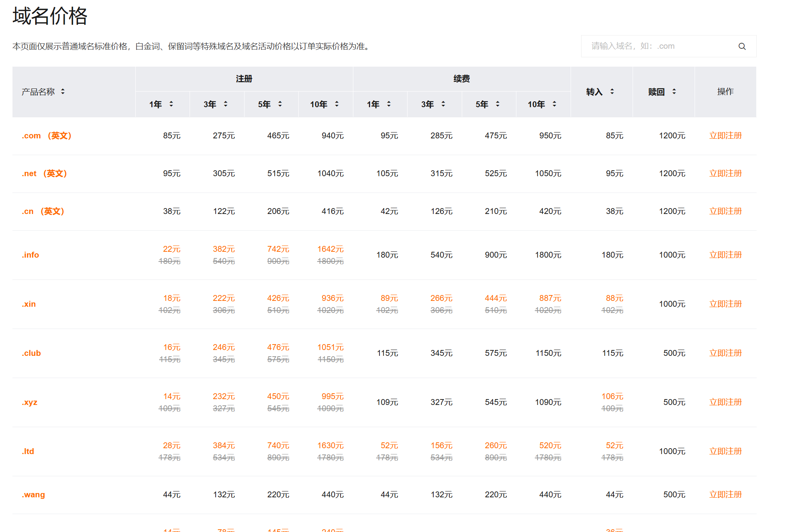This screenshot has width=805, height=532.
Task: Register the .wang domain now
Action: pos(725,495)
